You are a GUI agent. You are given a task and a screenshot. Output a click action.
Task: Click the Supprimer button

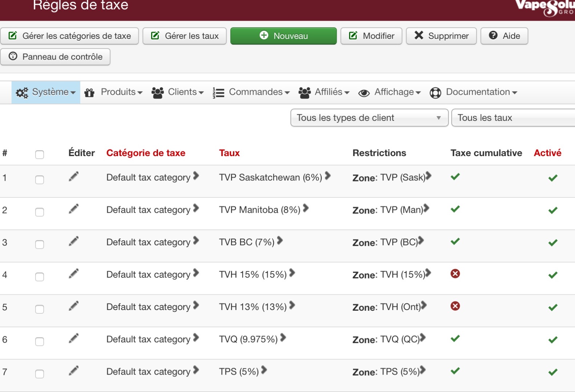click(x=441, y=36)
